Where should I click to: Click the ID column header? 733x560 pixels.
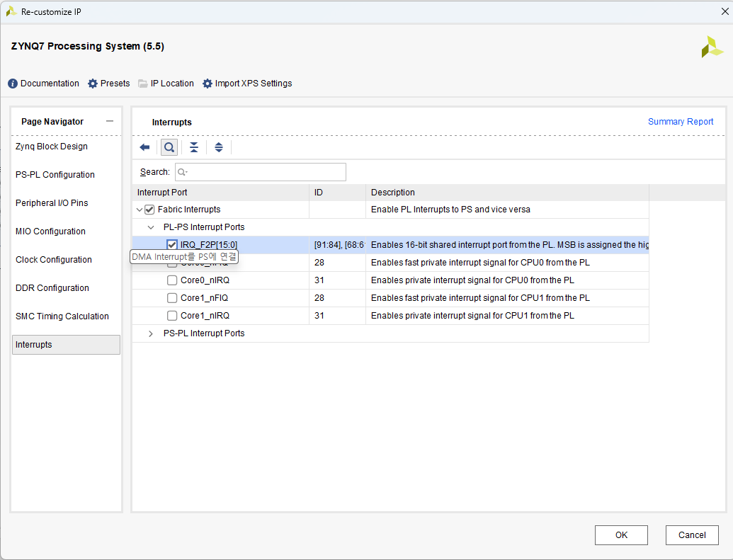(x=337, y=193)
